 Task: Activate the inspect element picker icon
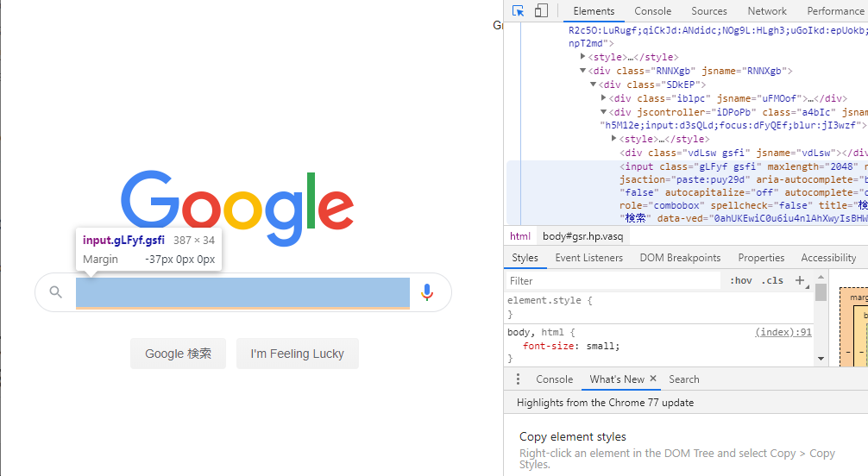tap(519, 11)
